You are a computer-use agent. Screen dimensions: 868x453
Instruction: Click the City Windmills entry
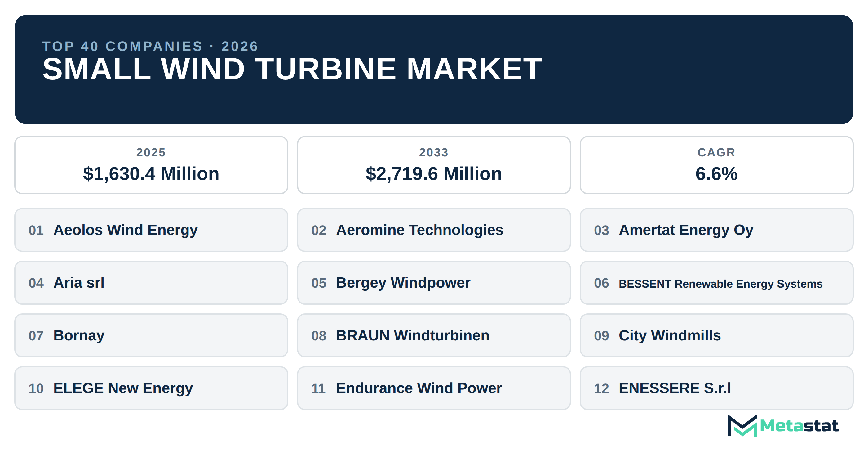(x=716, y=335)
